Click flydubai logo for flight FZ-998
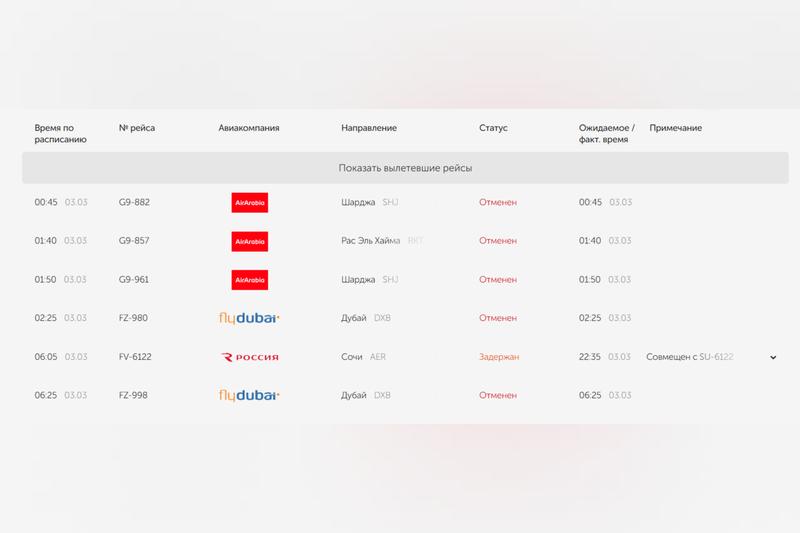The height and width of the screenshot is (533, 800). point(249,395)
